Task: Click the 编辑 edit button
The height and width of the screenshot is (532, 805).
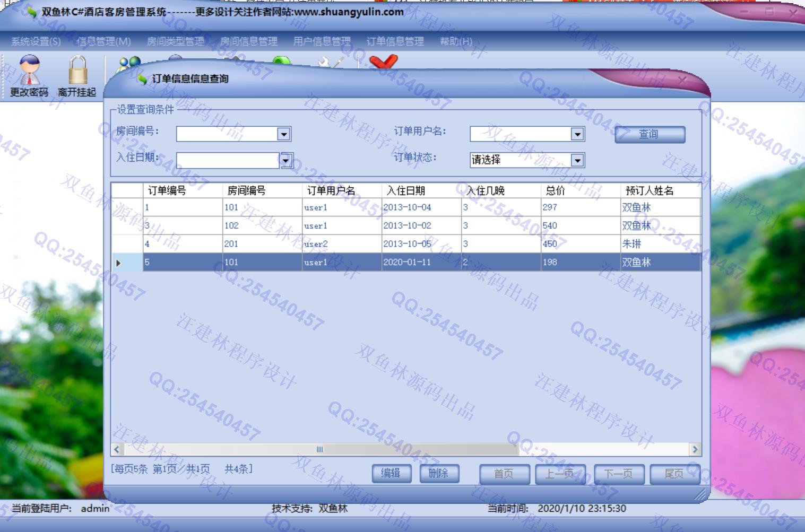Action: [x=391, y=473]
